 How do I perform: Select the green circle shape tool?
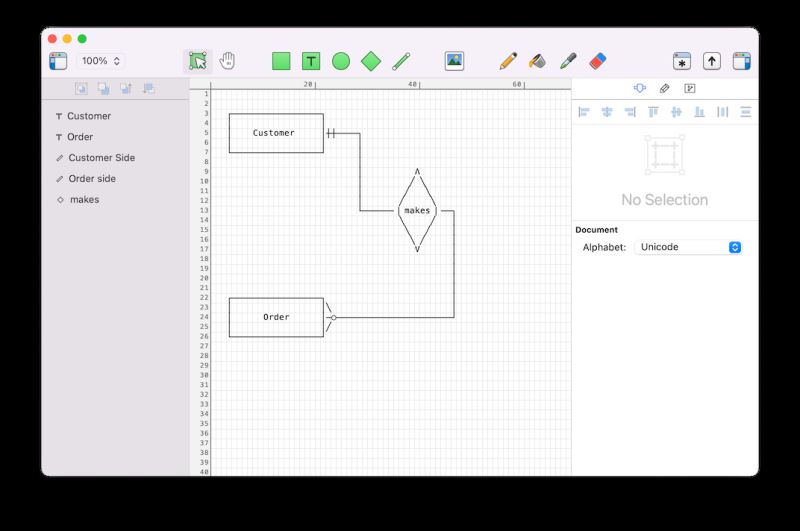click(341, 61)
